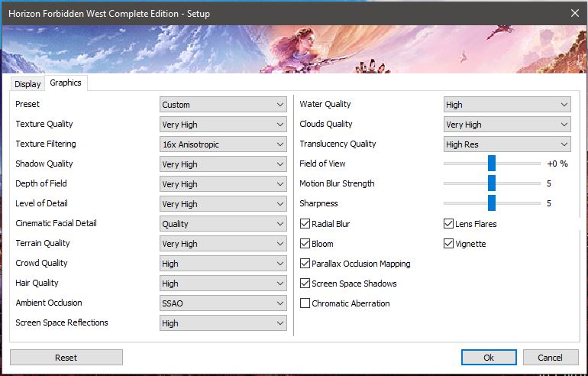Enable the Chromatic Aberration checkbox
588x376 pixels.
(x=305, y=303)
